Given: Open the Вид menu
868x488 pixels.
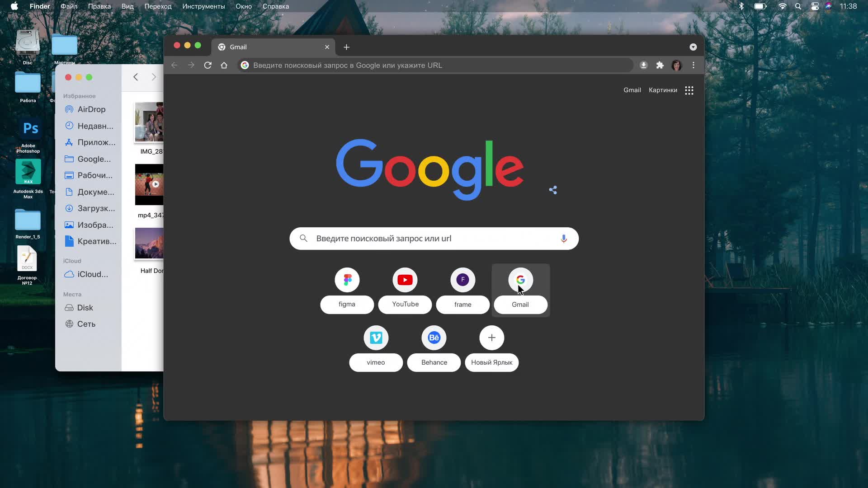Looking at the screenshot, I should [x=127, y=6].
